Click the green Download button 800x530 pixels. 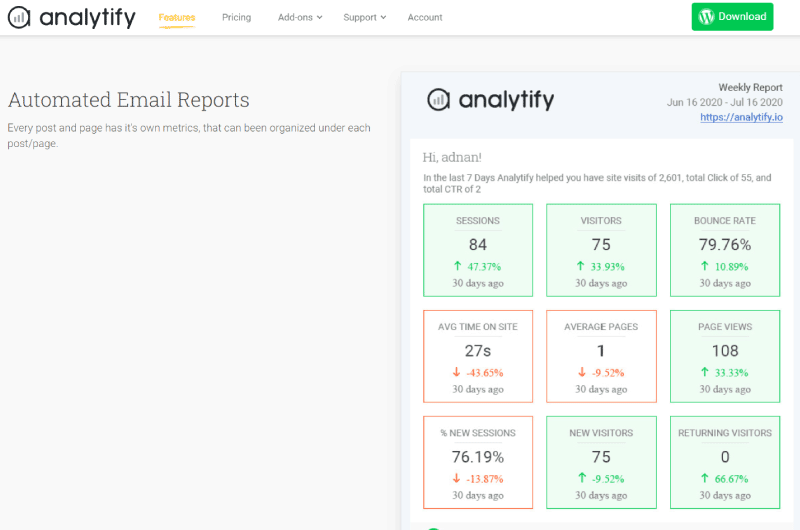(x=732, y=17)
